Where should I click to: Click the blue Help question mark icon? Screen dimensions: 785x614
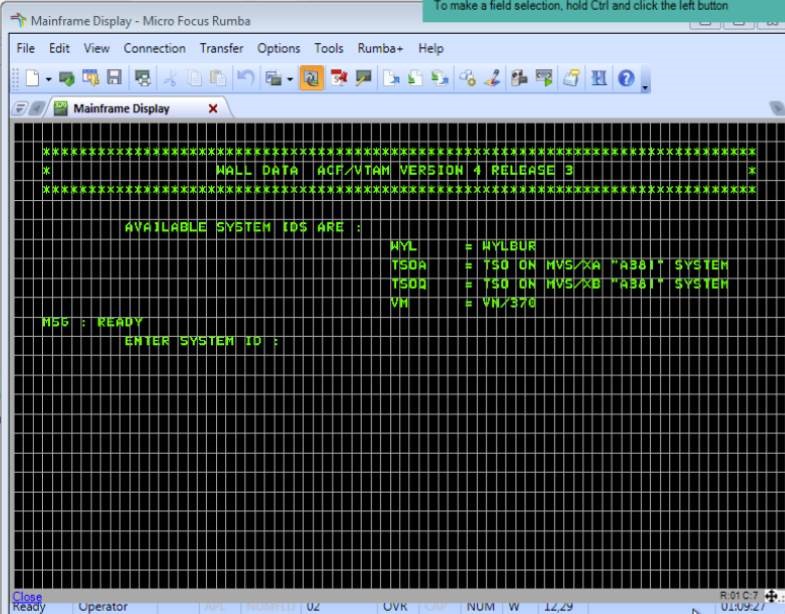pos(626,78)
